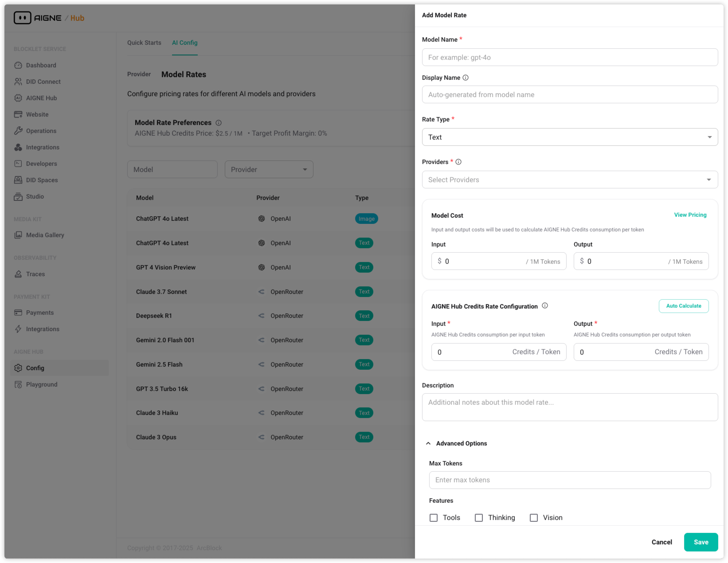Click the Traces sidebar icon
The image size is (728, 563).
point(18,274)
